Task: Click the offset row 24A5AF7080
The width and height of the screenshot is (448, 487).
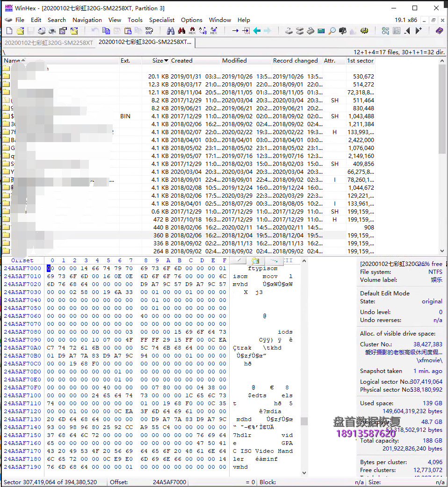Action: coord(22,332)
